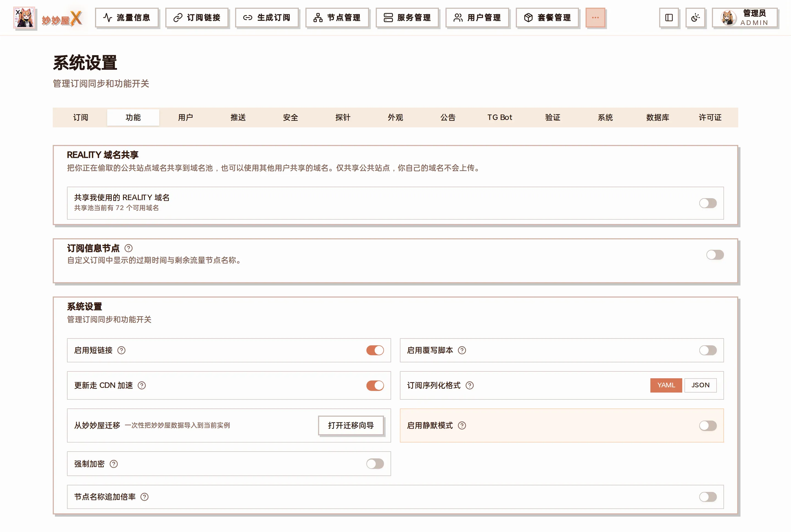This screenshot has height=532, width=791.
Task: Switch to the 订阅 tab
Action: (81, 117)
